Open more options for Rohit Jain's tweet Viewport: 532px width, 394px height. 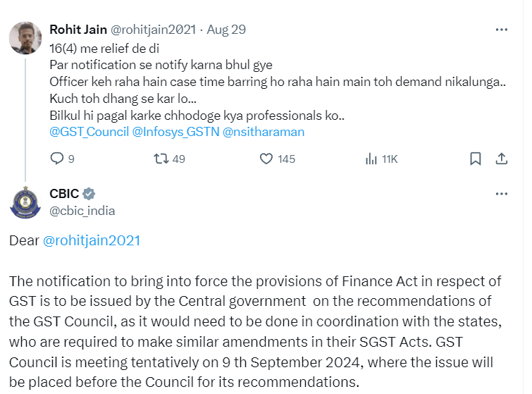(x=501, y=30)
